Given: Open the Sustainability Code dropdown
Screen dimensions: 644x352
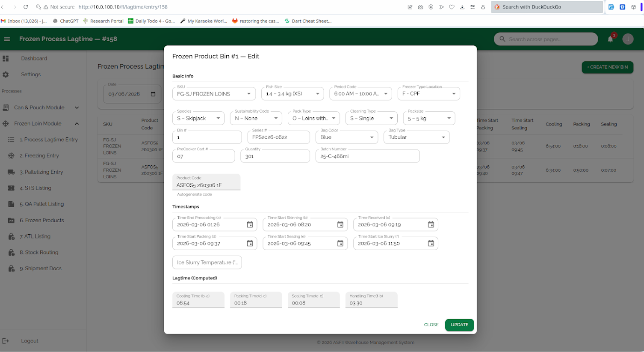Looking at the screenshot, I should point(256,118).
